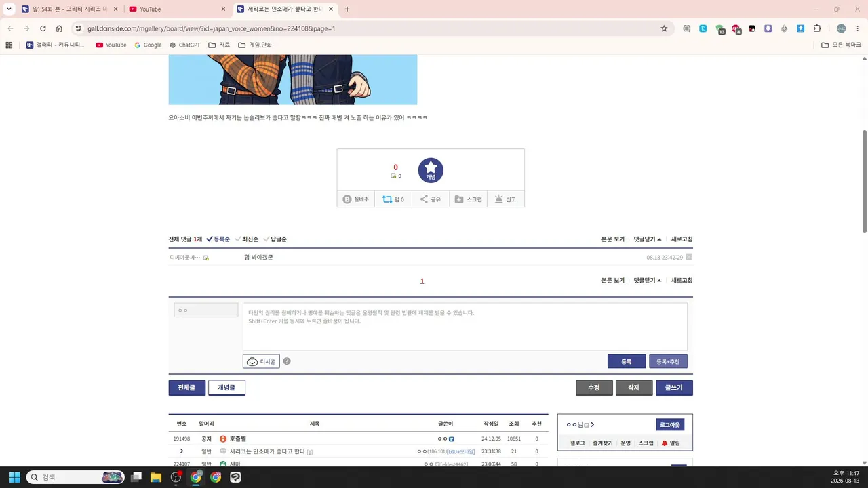The width and height of the screenshot is (868, 488).
Task: Submit the comment with 등록
Action: coord(627,362)
